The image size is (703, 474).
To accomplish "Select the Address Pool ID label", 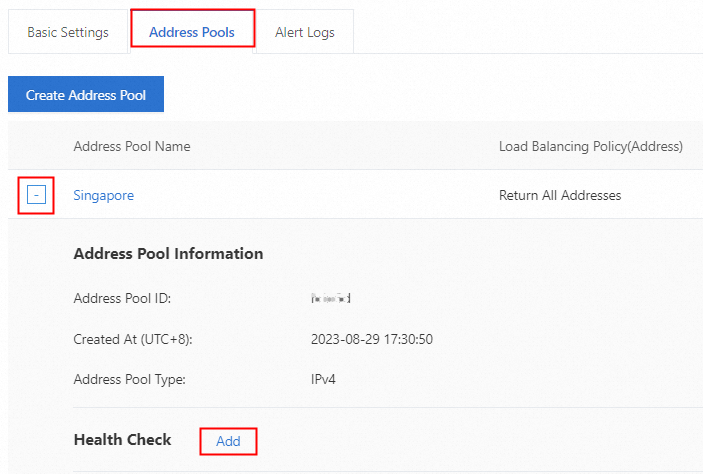I will 122,298.
